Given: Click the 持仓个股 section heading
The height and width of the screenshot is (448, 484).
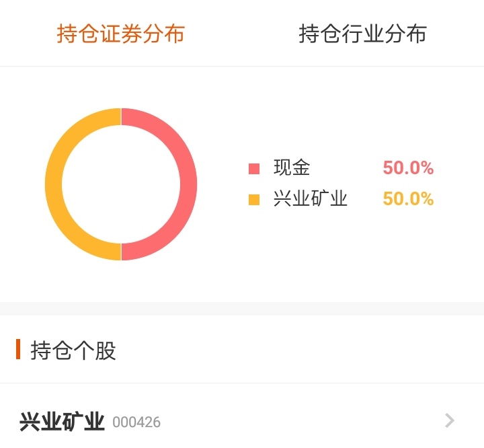Looking at the screenshot, I should 73,350.
